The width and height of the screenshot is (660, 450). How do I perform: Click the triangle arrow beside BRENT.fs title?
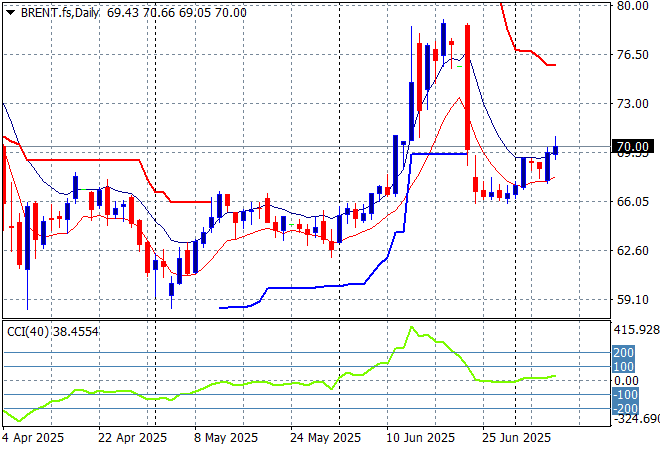pos(10,9)
